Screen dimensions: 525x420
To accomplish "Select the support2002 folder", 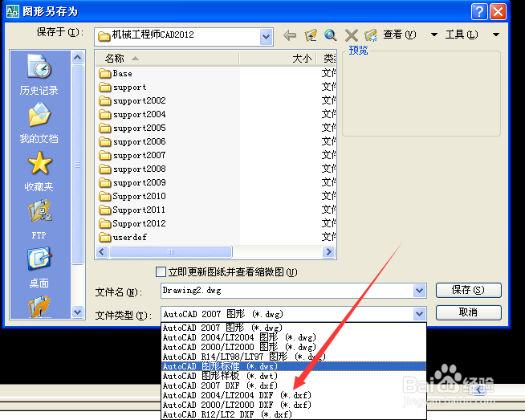I will [x=132, y=101].
